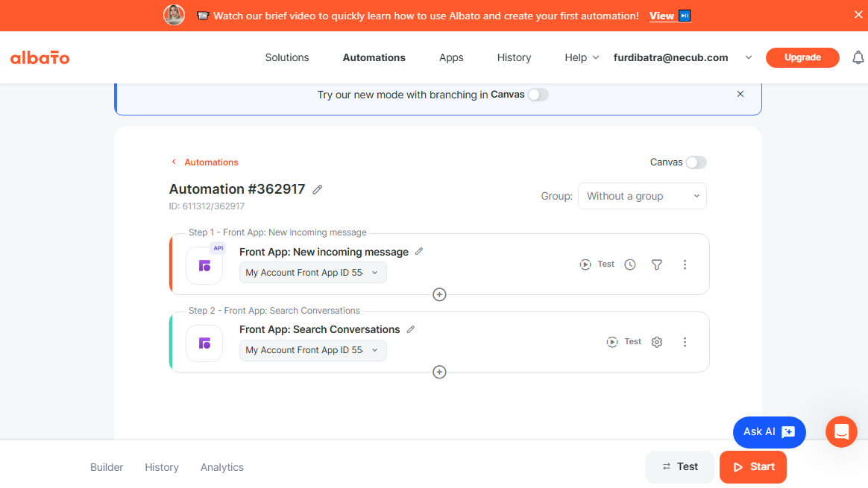Open the notification bell
The width and height of the screenshot is (868, 488).
coord(858,58)
